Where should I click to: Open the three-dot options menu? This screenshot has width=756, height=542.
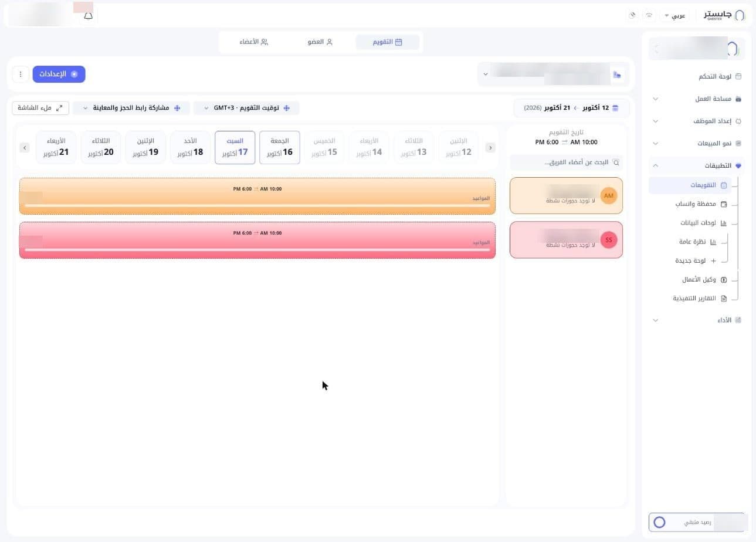coord(21,74)
